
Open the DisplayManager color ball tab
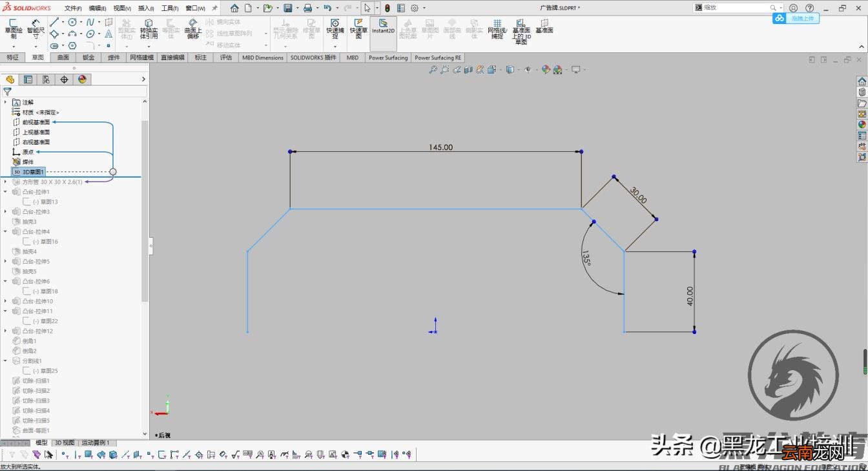[82, 79]
